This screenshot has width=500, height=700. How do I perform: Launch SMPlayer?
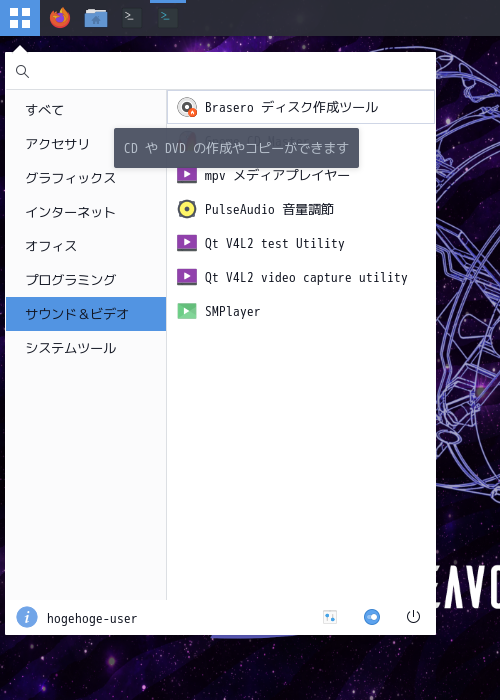(x=301, y=311)
